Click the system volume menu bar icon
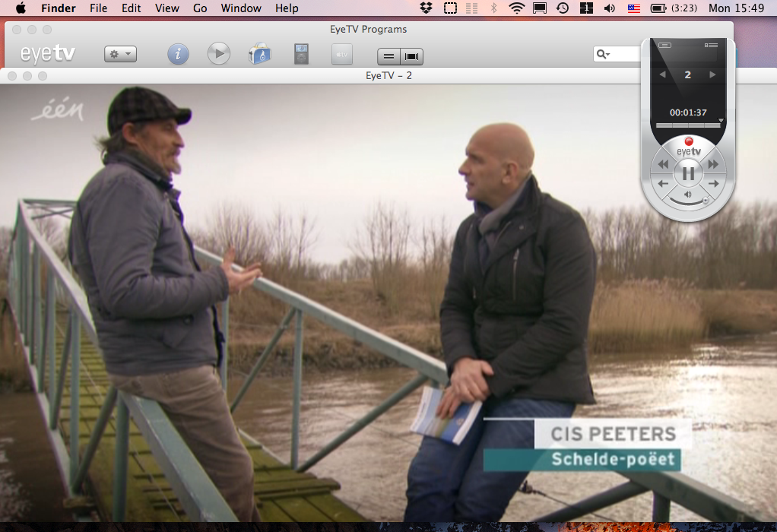This screenshot has height=532, width=777. pos(610,8)
